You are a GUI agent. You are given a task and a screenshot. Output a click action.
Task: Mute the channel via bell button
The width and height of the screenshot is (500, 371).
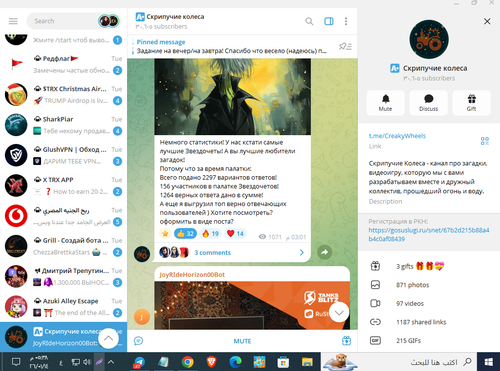coord(385,103)
